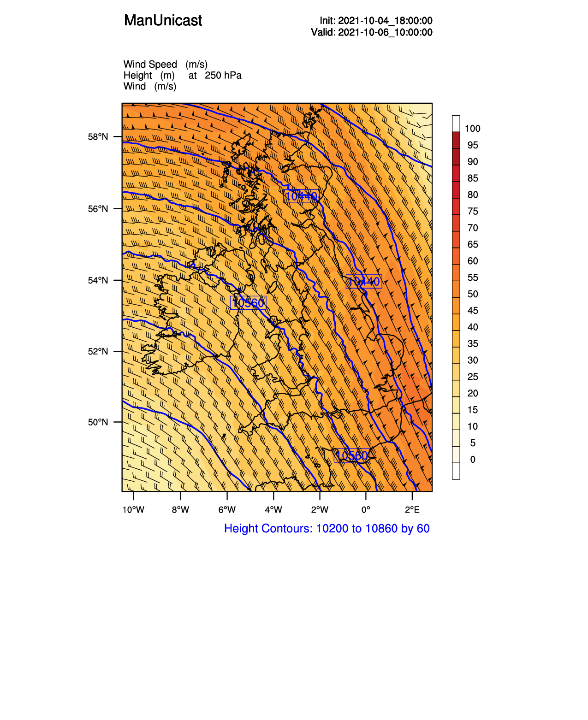
Task: Click the 95 value on the colour bar
Action: (x=473, y=145)
